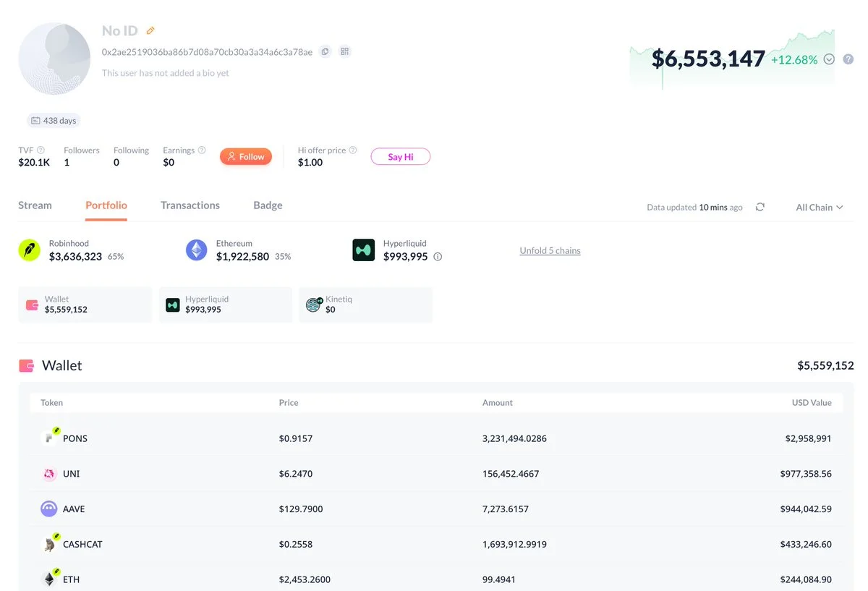Click the CASHCAT token icon
This screenshot has height=591, width=868.
coord(49,544)
